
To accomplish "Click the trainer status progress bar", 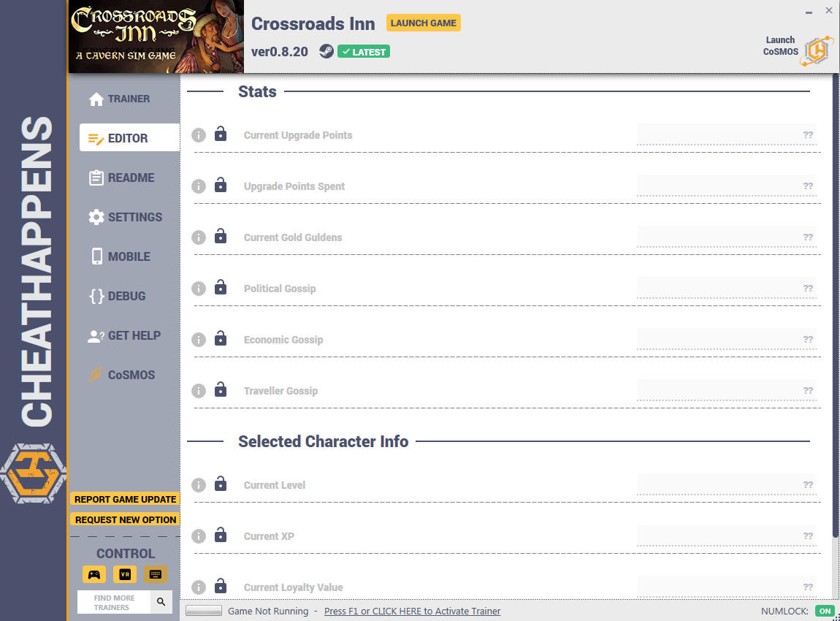I will [x=204, y=611].
